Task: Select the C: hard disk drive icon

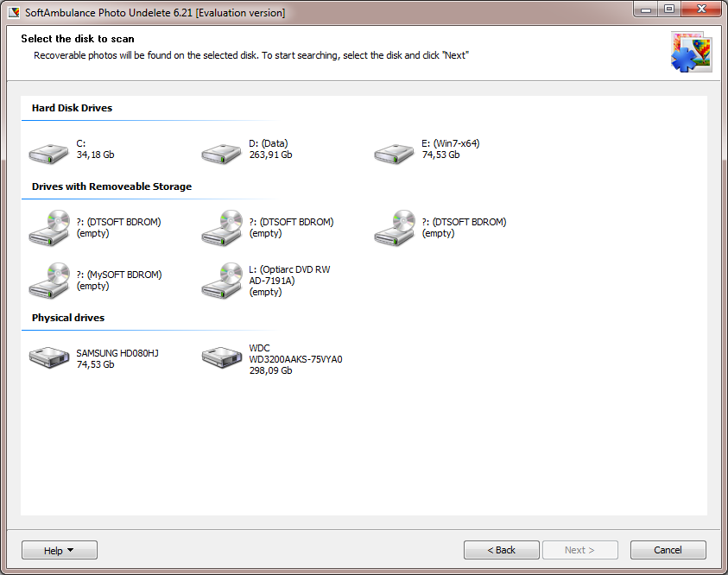Action: click(x=48, y=153)
